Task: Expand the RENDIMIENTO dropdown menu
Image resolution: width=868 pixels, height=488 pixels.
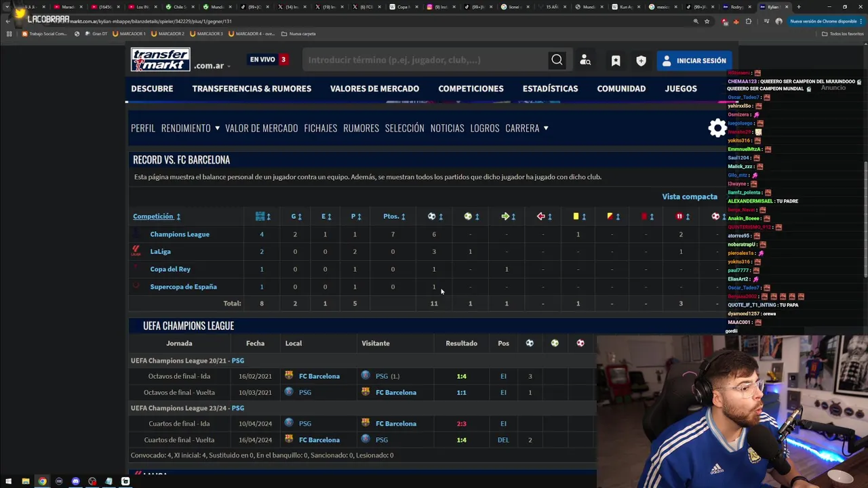Action: [x=191, y=128]
